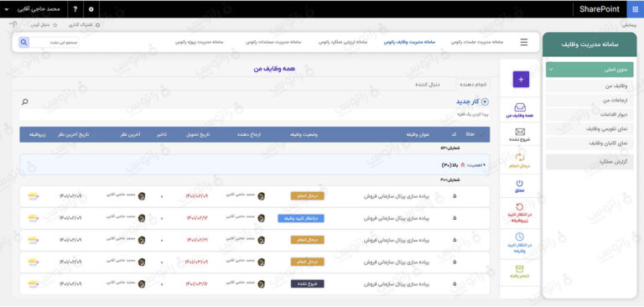Viewport: 644px width, 307px height.
Task: Focus the پیدا کردن یک فایل field
Action: tap(254, 114)
